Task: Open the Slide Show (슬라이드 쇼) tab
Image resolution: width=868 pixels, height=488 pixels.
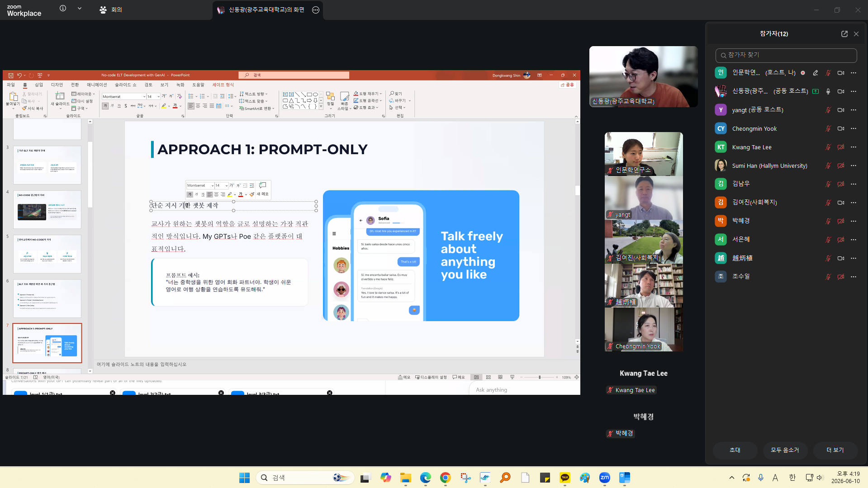Action: click(x=125, y=85)
